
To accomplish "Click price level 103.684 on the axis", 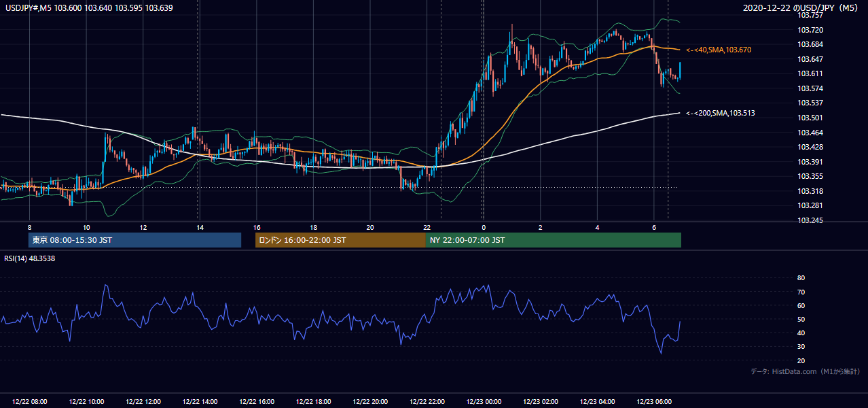I will coord(810,44).
